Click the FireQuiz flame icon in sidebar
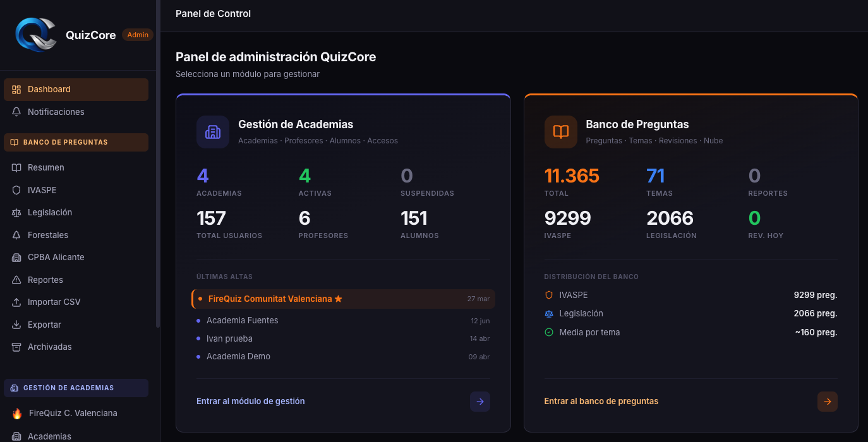Screen dimensions: 868x442 (x=17, y=414)
